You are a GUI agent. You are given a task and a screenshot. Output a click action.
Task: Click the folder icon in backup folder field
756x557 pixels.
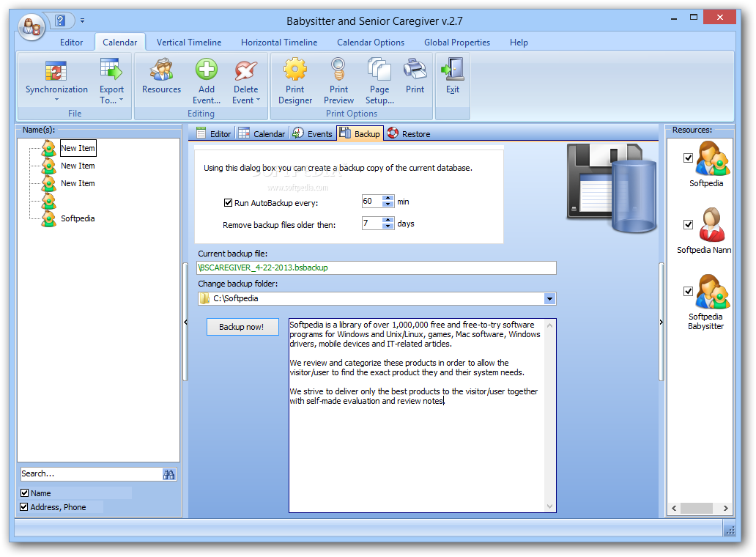coord(204,298)
